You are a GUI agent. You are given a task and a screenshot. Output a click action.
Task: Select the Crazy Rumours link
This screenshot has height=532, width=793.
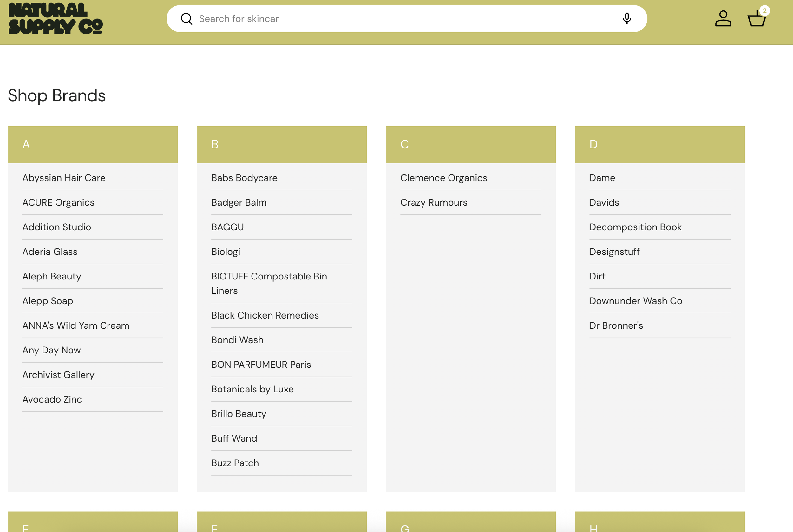434,203
